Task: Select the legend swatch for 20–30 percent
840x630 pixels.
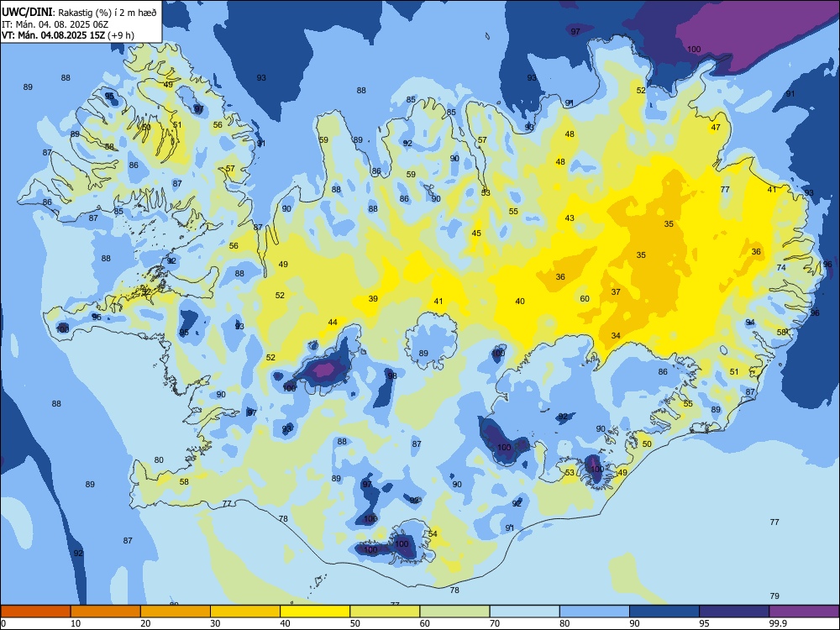Action: tap(176, 612)
